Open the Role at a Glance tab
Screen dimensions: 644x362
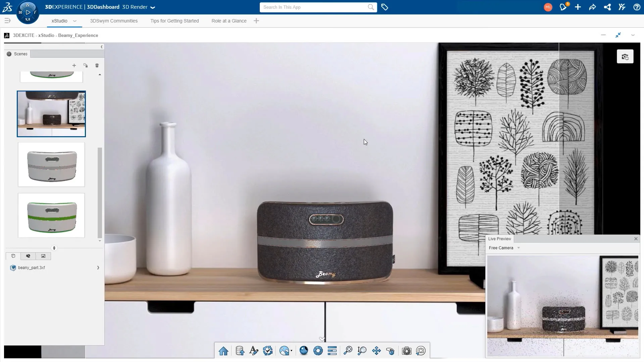pos(229,21)
